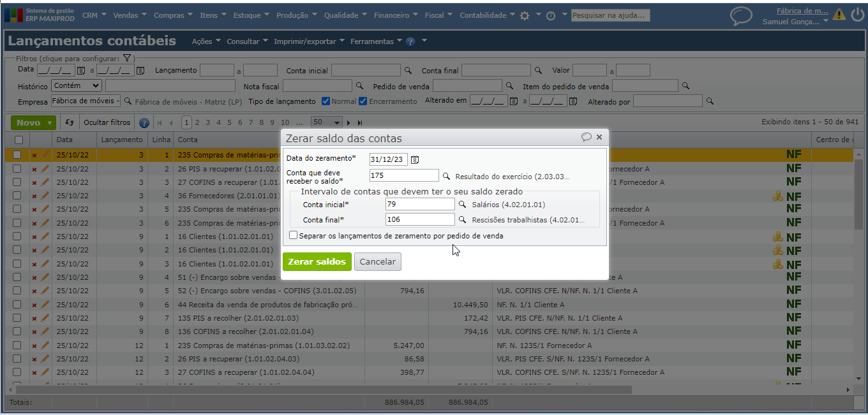Edit the '44 Receita da venda' row with pencil
868x415 pixels.
point(45,304)
